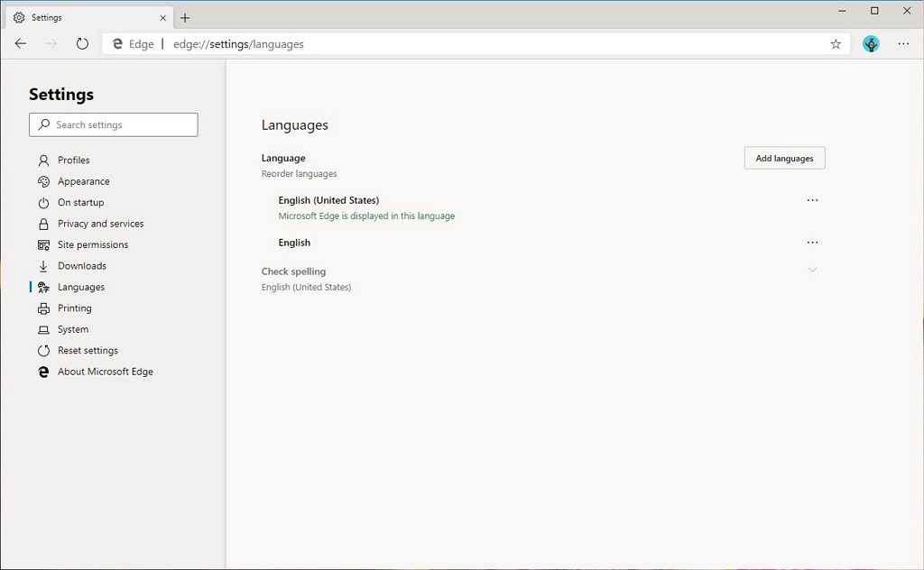Navigate to Privacy and services
The width and height of the screenshot is (924, 570).
(101, 224)
